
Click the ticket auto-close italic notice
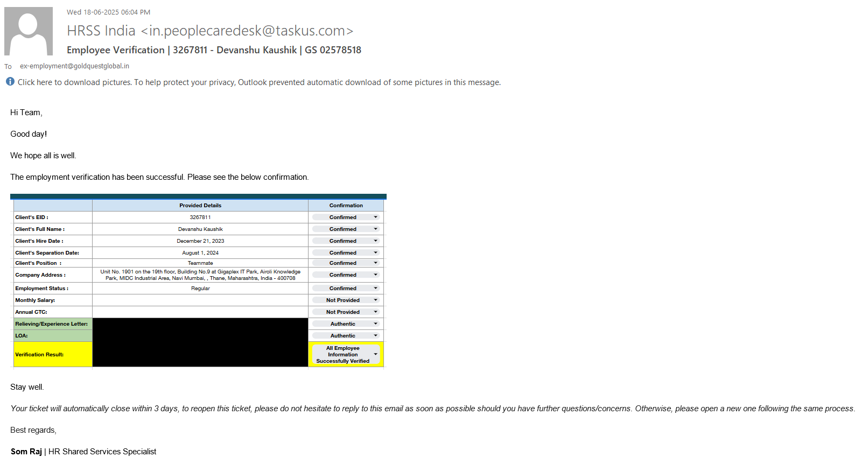pos(432,409)
